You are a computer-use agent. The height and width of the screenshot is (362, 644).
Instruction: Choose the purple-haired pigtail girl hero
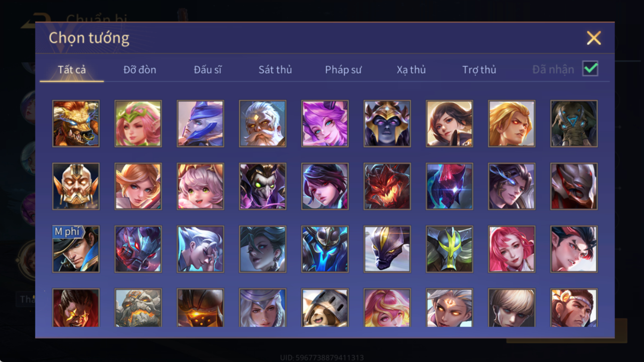[325, 124]
